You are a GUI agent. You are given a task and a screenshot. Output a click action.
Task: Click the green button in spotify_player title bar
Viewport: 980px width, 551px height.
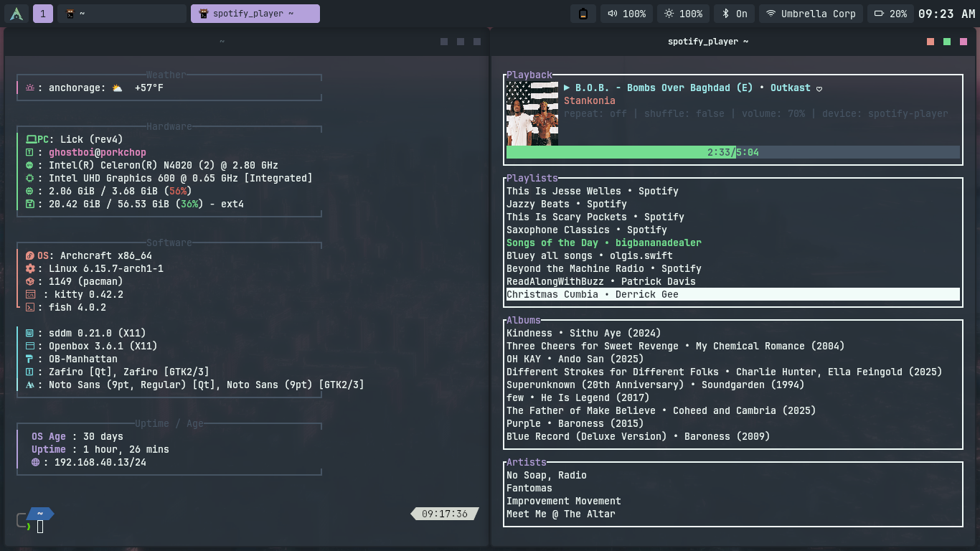tap(947, 42)
